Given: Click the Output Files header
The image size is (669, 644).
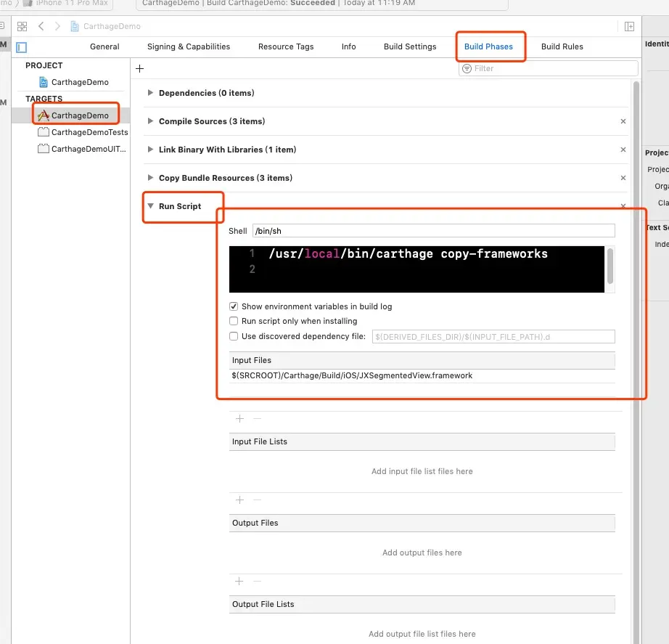Looking at the screenshot, I should pos(422,523).
